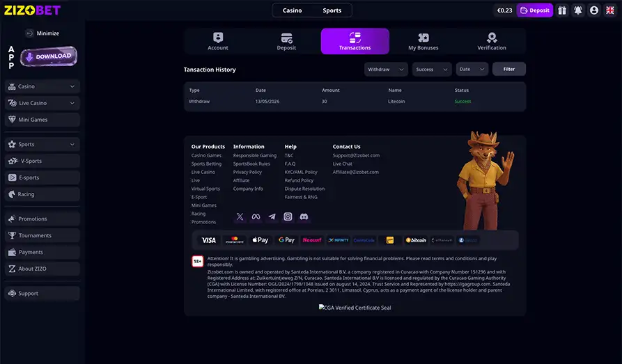Switch to the My Bonuses tab
The height and width of the screenshot is (364, 622).
[423, 41]
